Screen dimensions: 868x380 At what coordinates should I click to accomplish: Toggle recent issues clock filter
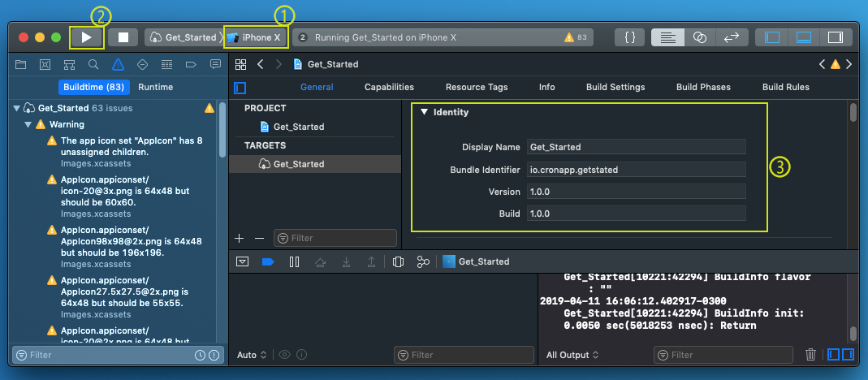click(x=201, y=355)
